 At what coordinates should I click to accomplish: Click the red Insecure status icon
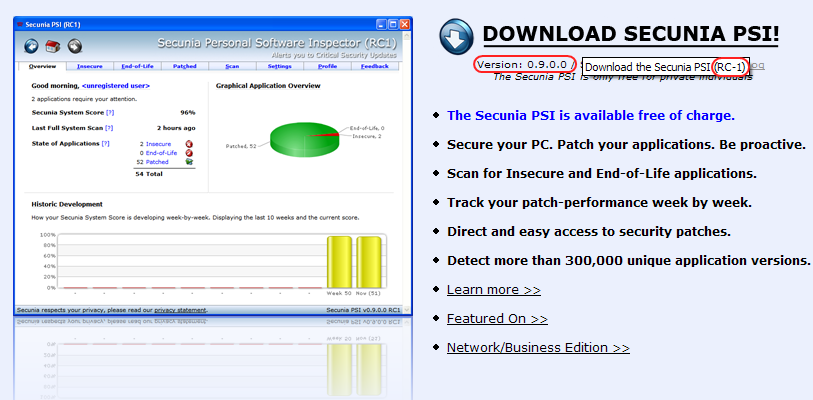pos(189,144)
